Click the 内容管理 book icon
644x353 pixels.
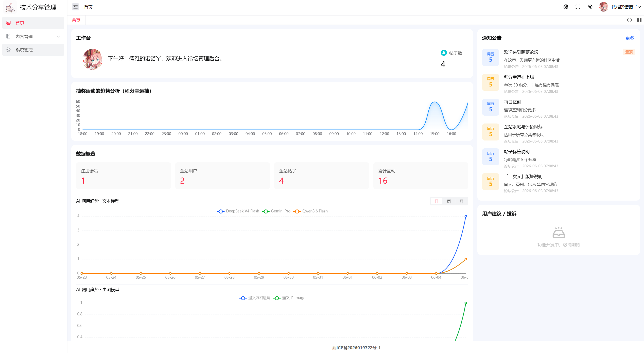(x=8, y=36)
